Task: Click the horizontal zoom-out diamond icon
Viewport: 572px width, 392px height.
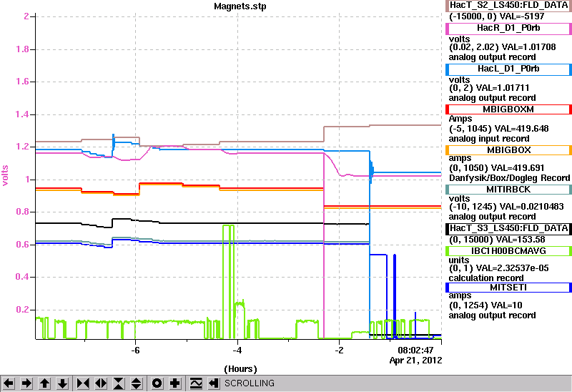Action: pos(101,383)
